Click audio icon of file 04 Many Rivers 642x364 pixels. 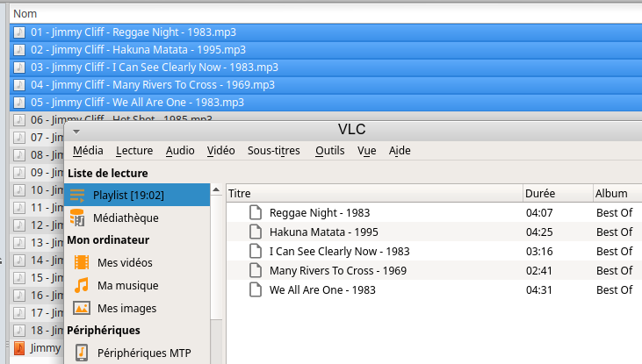point(19,85)
